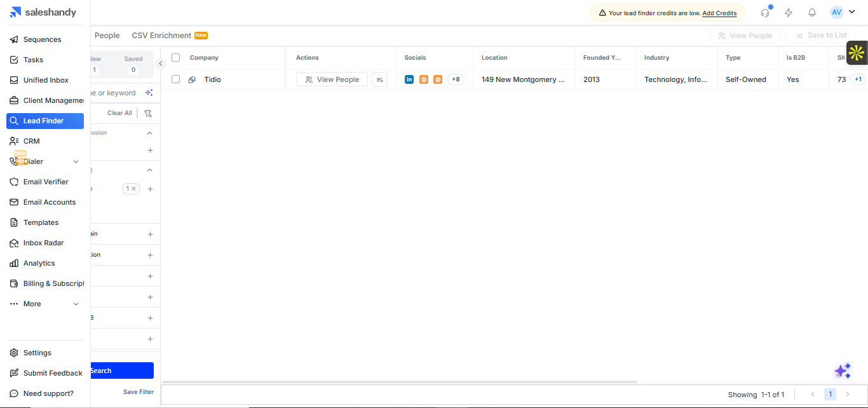Click the lightning bolt icon
This screenshot has width=868, height=408.
(x=789, y=12)
